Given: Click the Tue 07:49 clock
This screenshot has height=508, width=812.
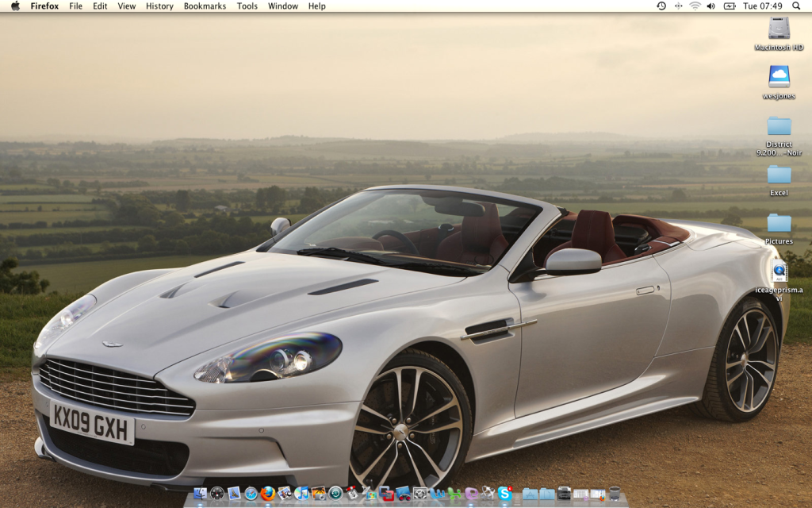Looking at the screenshot, I should click(x=762, y=6).
